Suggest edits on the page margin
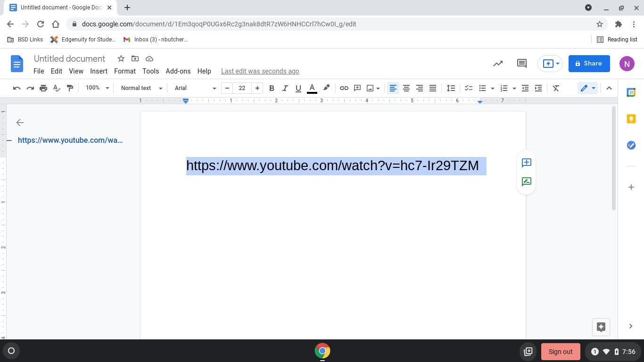Viewport: 644px width, 362px height. (x=527, y=181)
